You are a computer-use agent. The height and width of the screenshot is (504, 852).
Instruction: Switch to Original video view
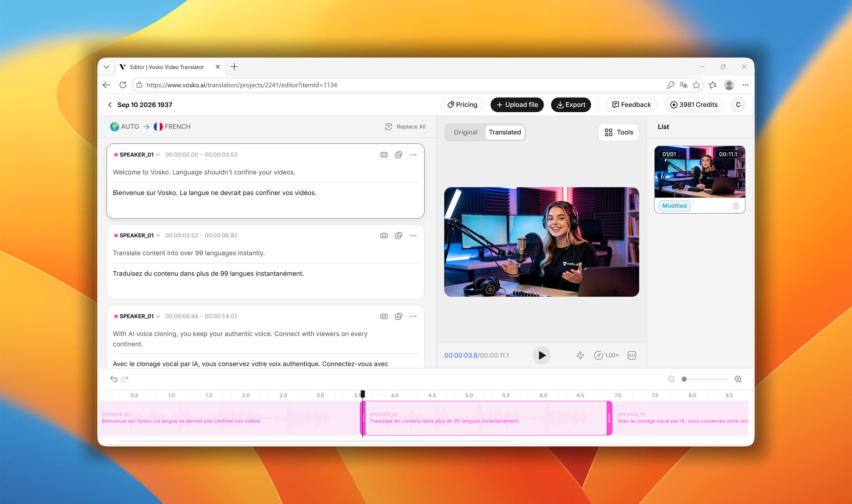tap(465, 133)
